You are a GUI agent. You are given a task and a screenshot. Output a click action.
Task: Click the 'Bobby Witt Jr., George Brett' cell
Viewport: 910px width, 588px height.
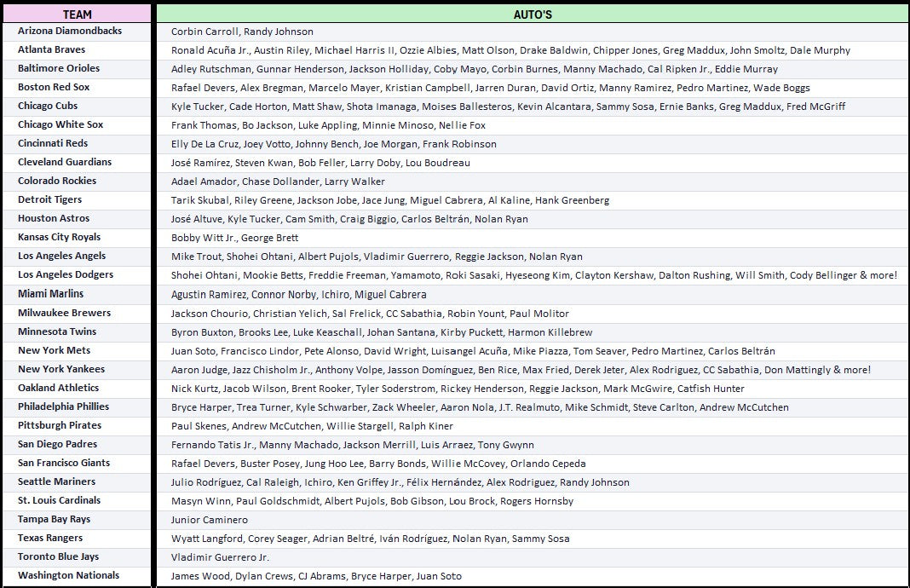[533, 238]
